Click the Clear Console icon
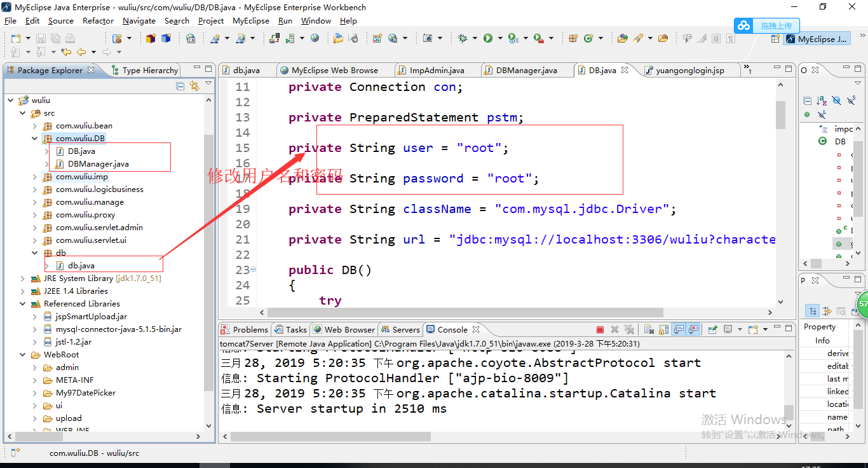The height and width of the screenshot is (468, 868). 649,329
